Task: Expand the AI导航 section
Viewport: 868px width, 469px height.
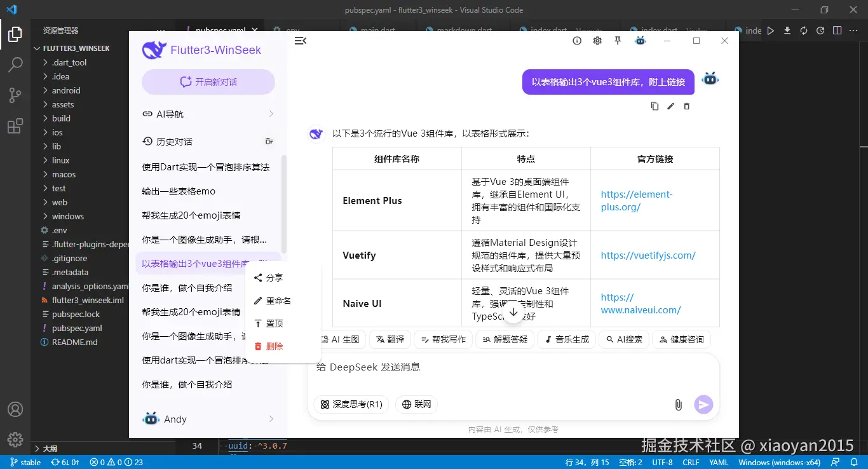Action: pyautogui.click(x=208, y=114)
